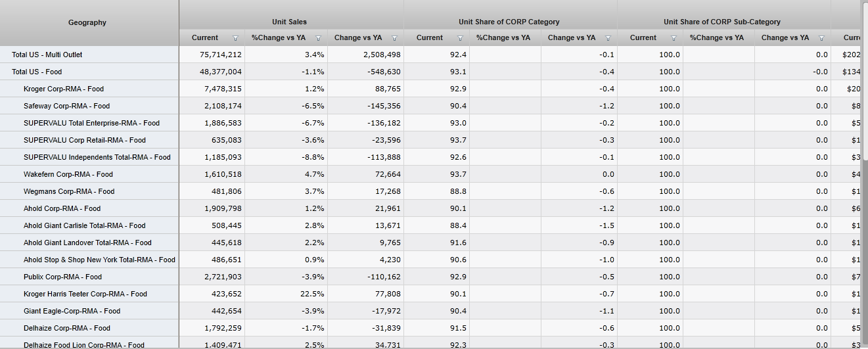Click the Geography column header

coord(87,22)
